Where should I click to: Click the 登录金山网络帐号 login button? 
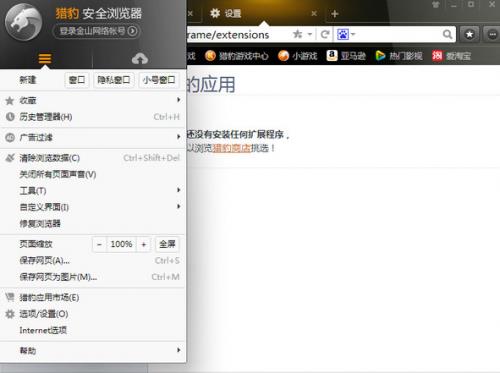pyautogui.click(x=96, y=31)
